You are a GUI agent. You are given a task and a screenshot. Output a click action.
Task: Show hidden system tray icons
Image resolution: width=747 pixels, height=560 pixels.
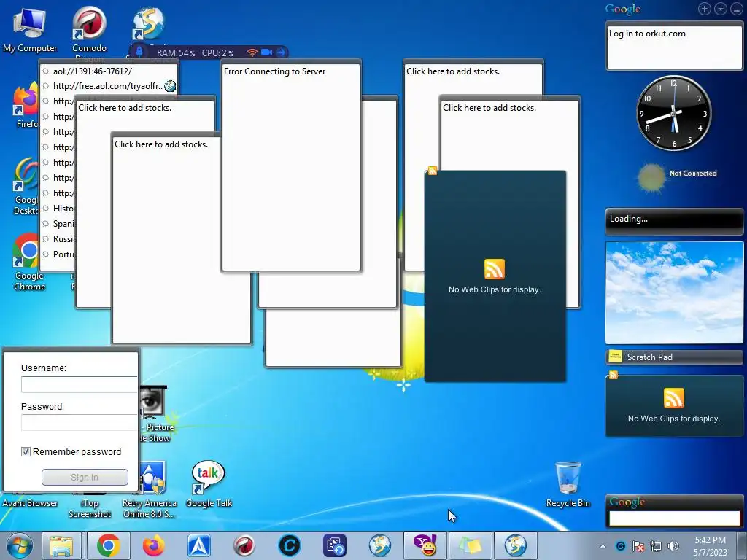click(x=603, y=546)
